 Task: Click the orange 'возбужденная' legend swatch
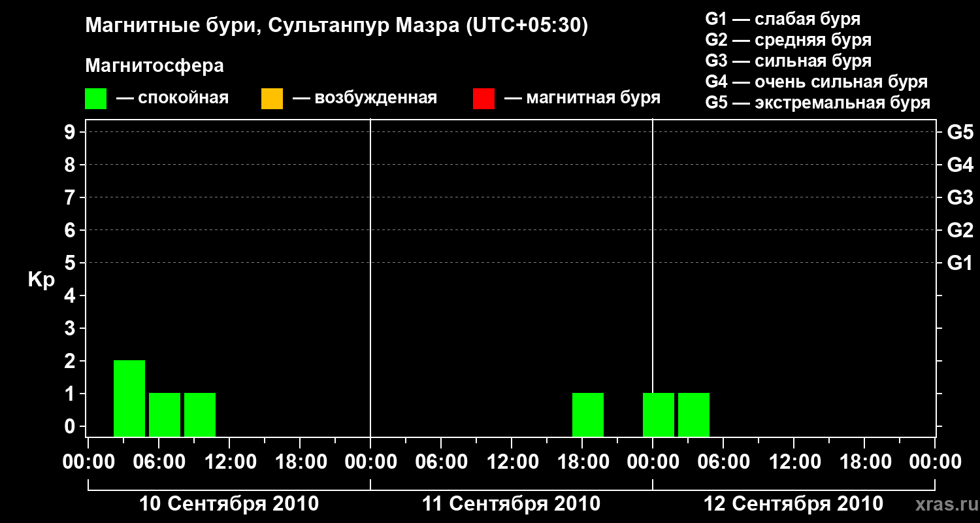pyautogui.click(x=272, y=99)
